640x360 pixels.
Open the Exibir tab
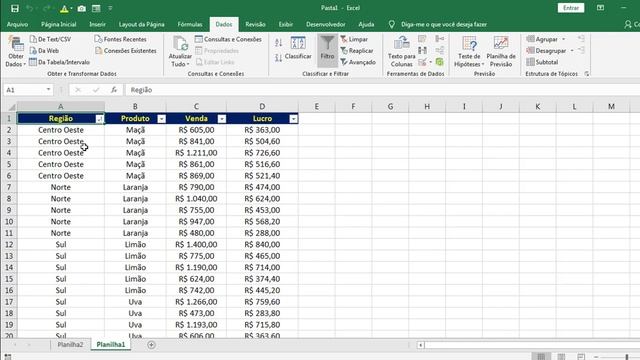286,24
